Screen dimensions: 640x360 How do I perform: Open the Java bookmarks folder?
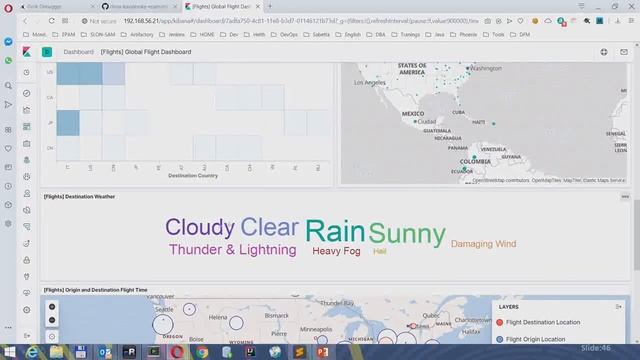[435, 35]
